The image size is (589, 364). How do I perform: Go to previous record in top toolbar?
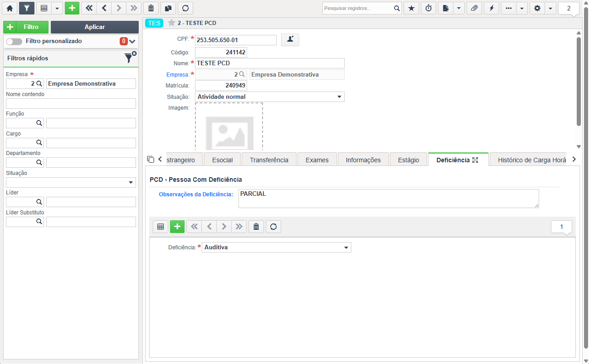[104, 8]
